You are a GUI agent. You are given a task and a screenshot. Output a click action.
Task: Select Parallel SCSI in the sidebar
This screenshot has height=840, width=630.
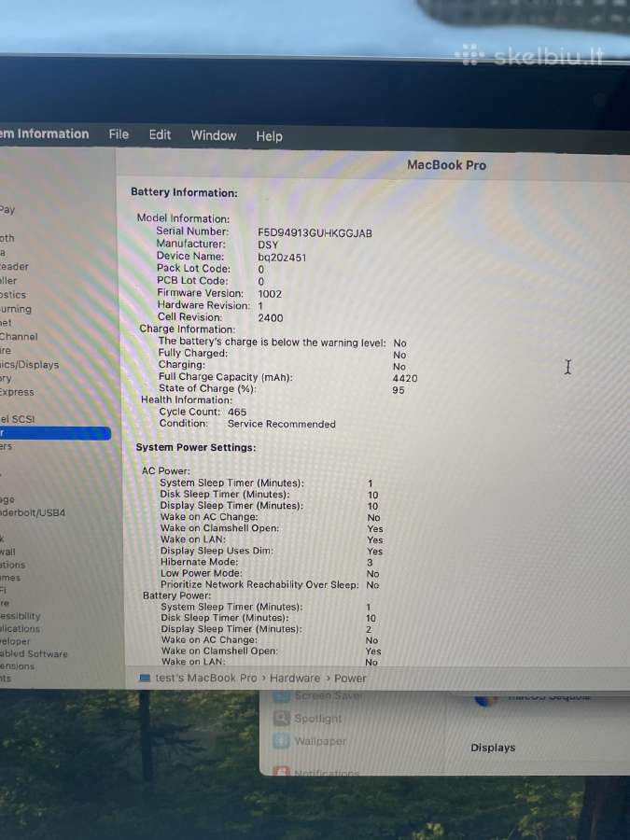point(18,419)
